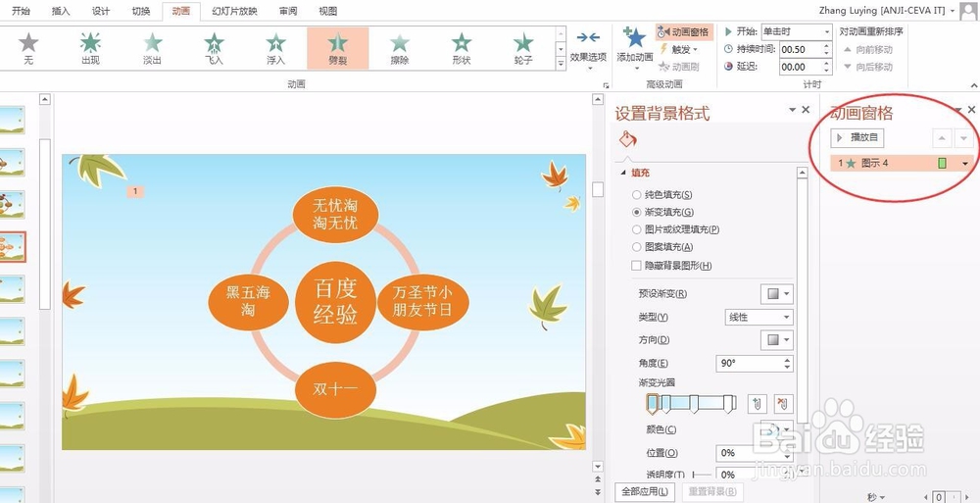
Task: Open the 设计 ribbon tab
Action: (101, 11)
